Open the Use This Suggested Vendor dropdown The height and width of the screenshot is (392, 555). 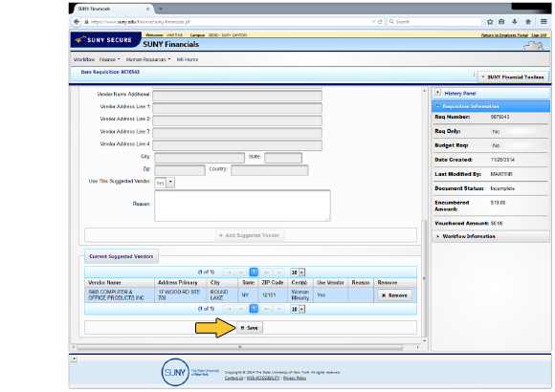point(170,183)
